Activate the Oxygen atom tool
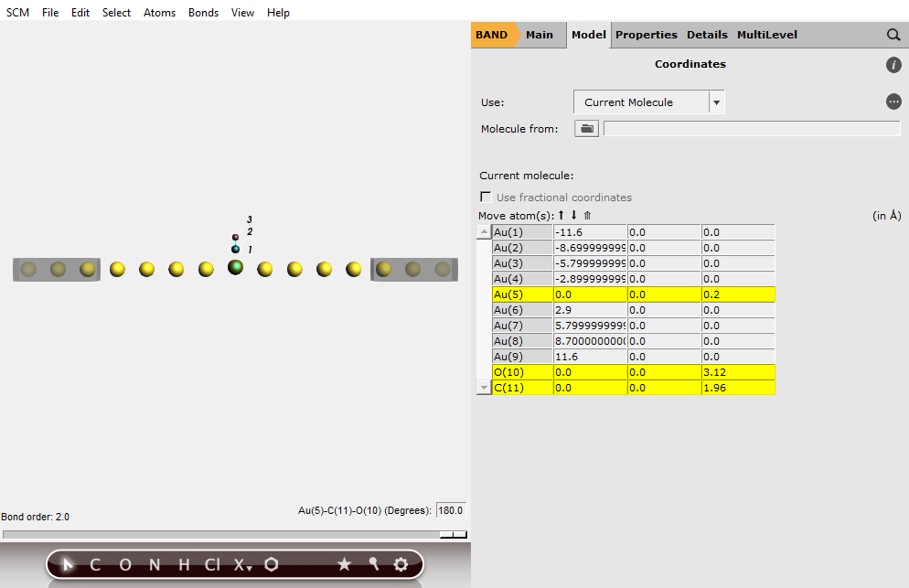Image resolution: width=909 pixels, height=588 pixels. tap(124, 564)
